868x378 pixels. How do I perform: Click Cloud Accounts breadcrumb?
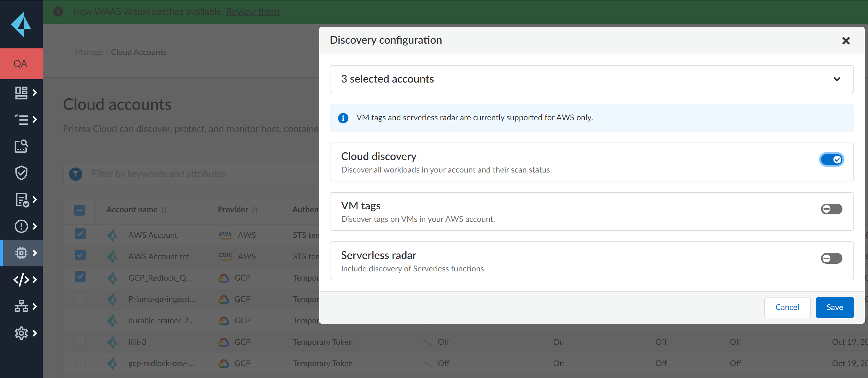pyautogui.click(x=138, y=52)
